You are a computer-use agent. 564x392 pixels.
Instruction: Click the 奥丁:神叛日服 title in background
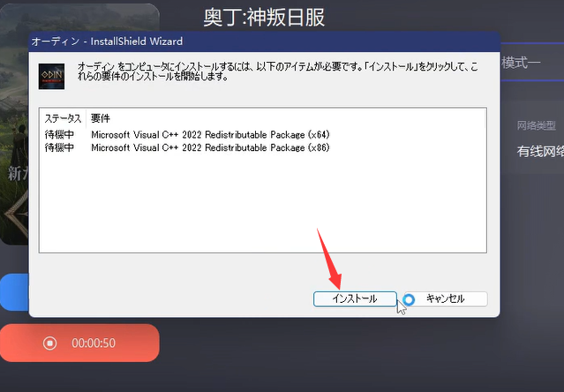pyautogui.click(x=264, y=18)
